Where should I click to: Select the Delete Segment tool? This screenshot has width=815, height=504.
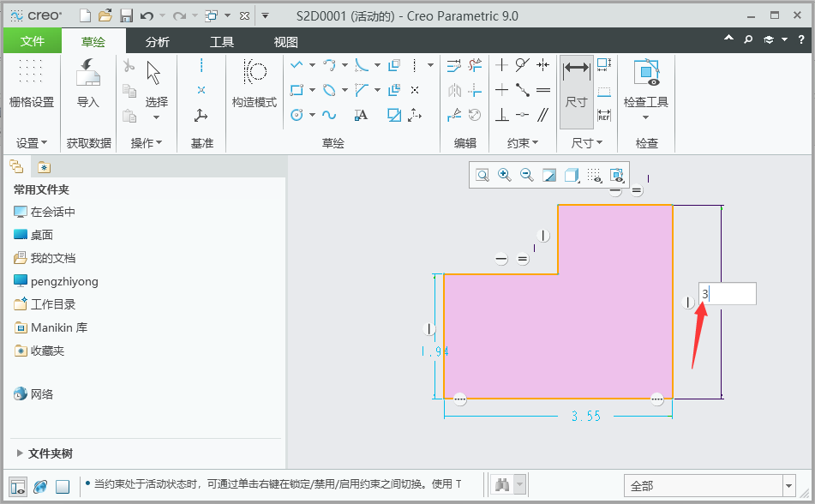[x=475, y=65]
